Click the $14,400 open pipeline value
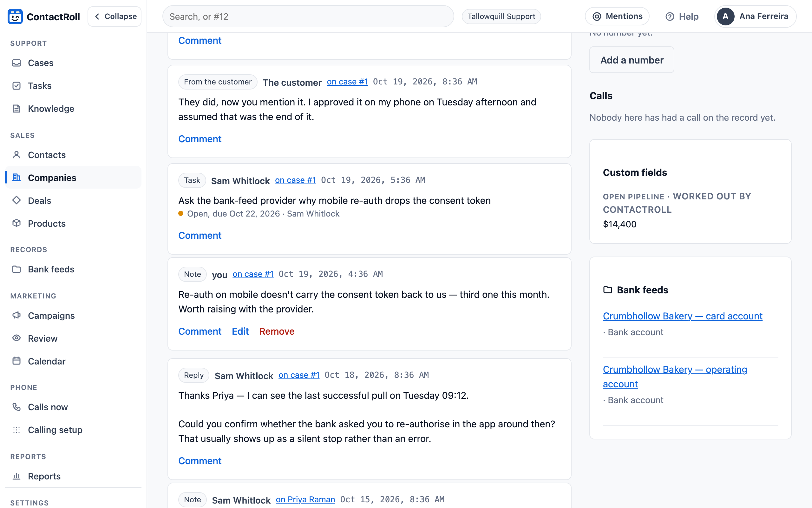 click(619, 224)
